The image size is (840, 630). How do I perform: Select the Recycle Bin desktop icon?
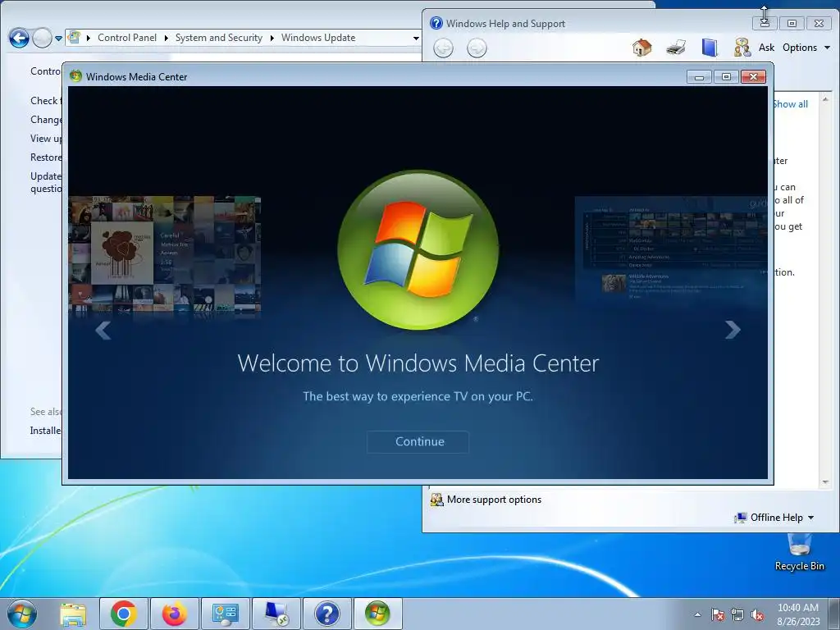(799, 552)
